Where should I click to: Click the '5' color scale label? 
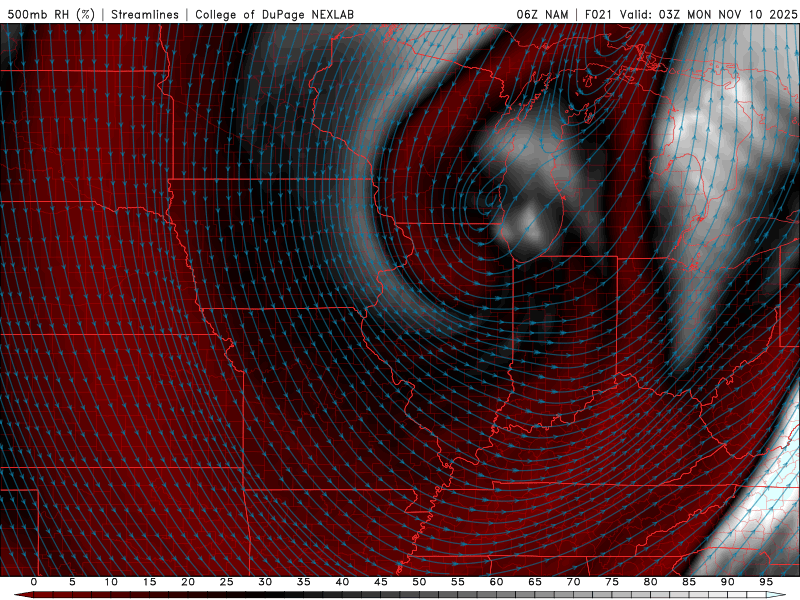(72, 582)
